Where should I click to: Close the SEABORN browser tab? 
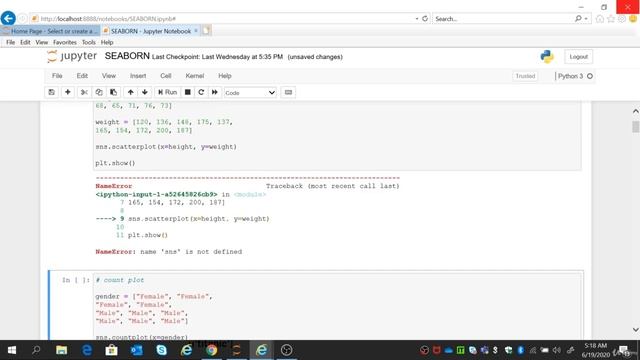click(196, 31)
